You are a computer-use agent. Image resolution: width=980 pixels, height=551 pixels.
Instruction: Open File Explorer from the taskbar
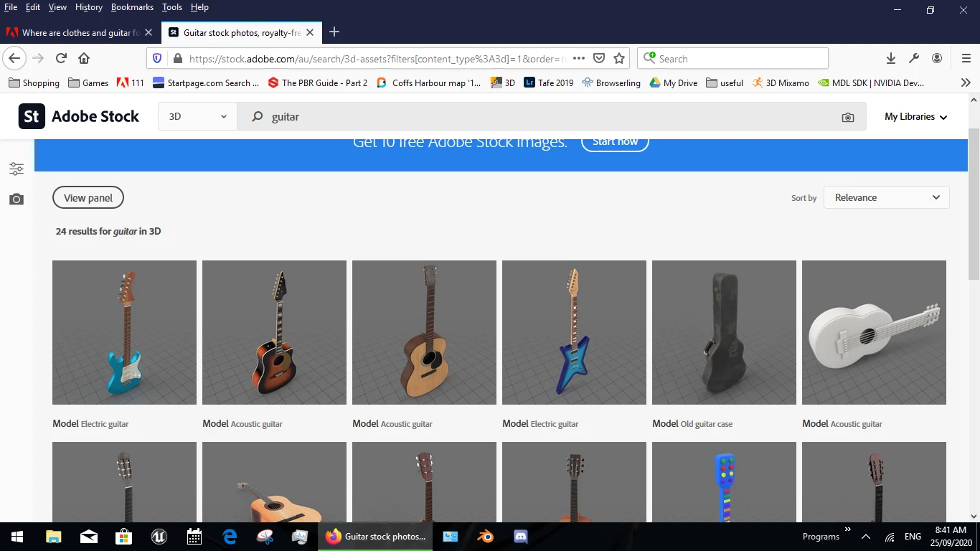[53, 536]
